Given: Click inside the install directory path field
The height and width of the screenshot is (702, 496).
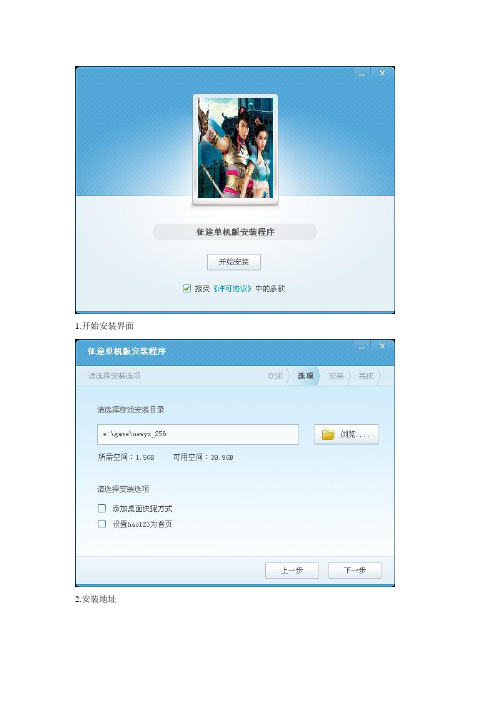Looking at the screenshot, I should (x=198, y=434).
